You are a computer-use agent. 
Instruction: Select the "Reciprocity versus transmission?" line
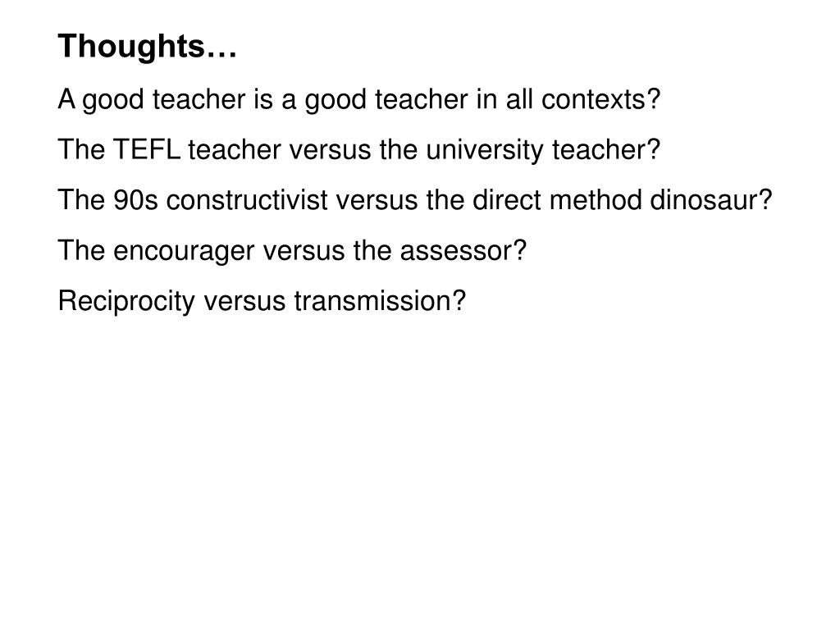262,301
